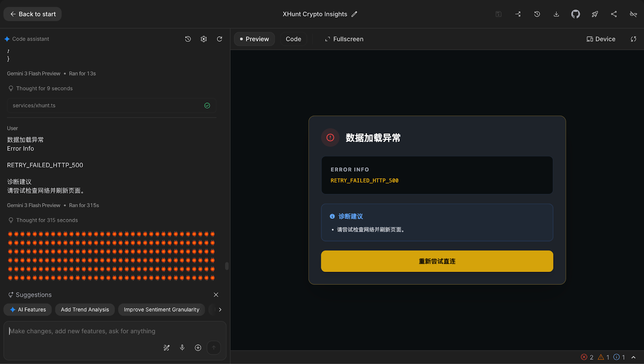
Task: Toggle the Device preview mode
Action: [x=601, y=39]
